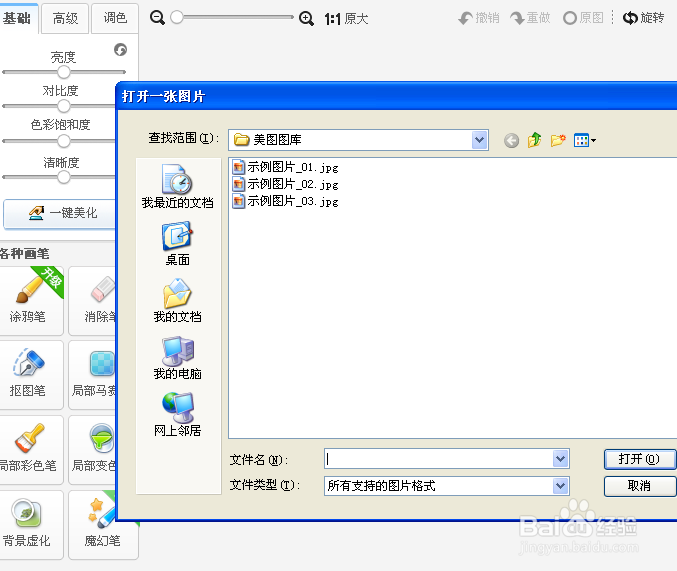Set zoom to 1:1 原大
Image resolution: width=677 pixels, height=571 pixels.
(x=346, y=19)
